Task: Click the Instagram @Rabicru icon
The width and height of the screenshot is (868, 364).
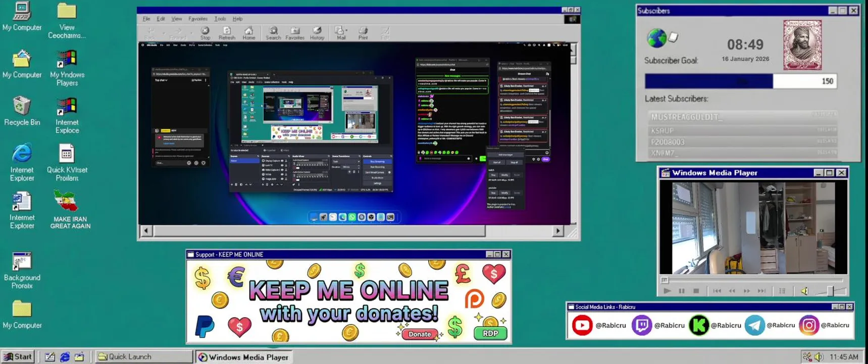Action: [x=808, y=325]
